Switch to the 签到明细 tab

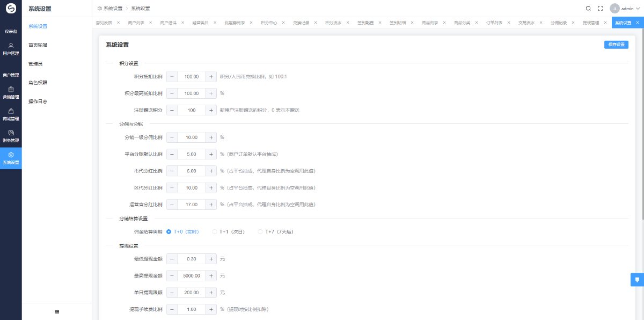(397, 23)
